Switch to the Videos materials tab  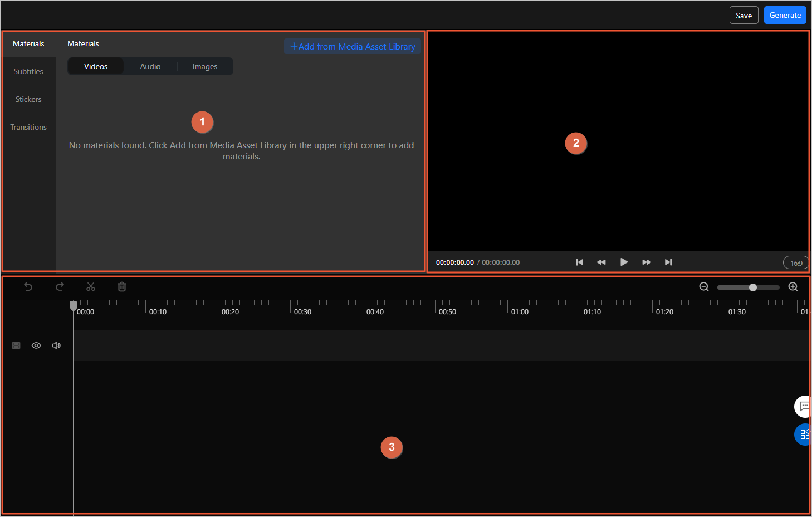[x=96, y=66]
